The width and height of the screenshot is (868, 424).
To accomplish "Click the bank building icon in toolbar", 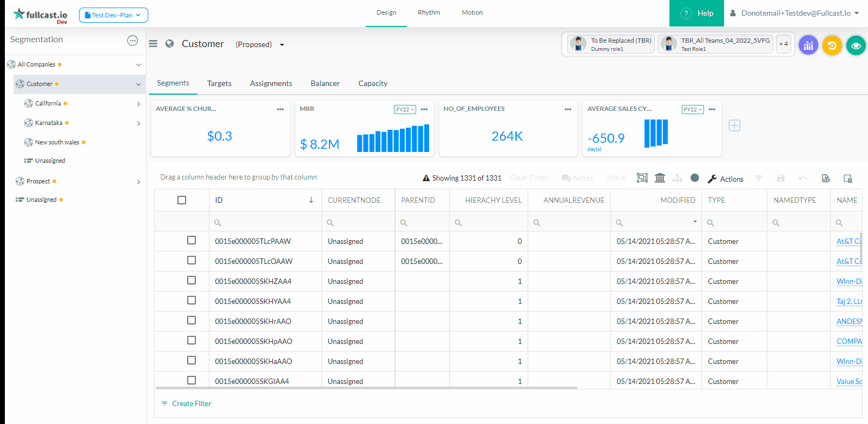I will point(660,178).
